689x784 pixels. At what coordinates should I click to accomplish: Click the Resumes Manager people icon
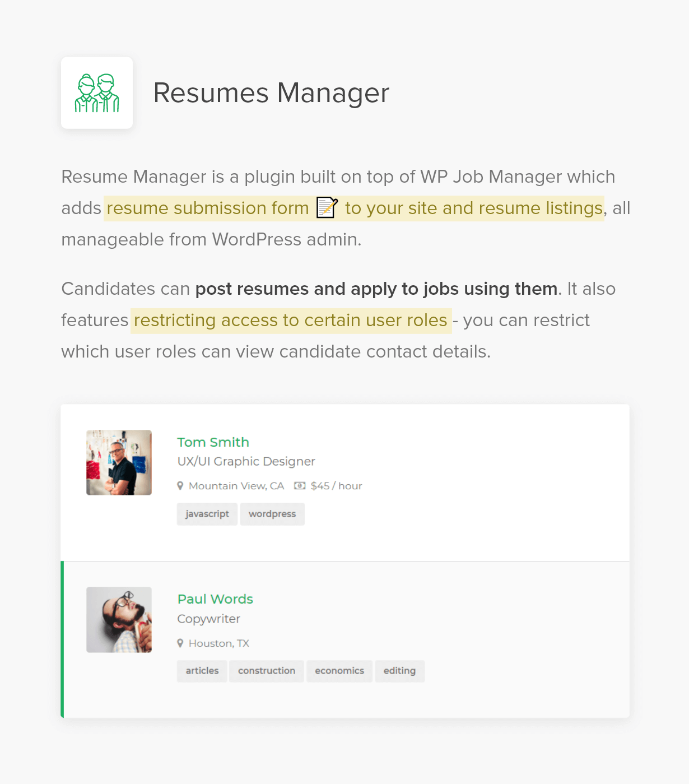[x=97, y=93]
